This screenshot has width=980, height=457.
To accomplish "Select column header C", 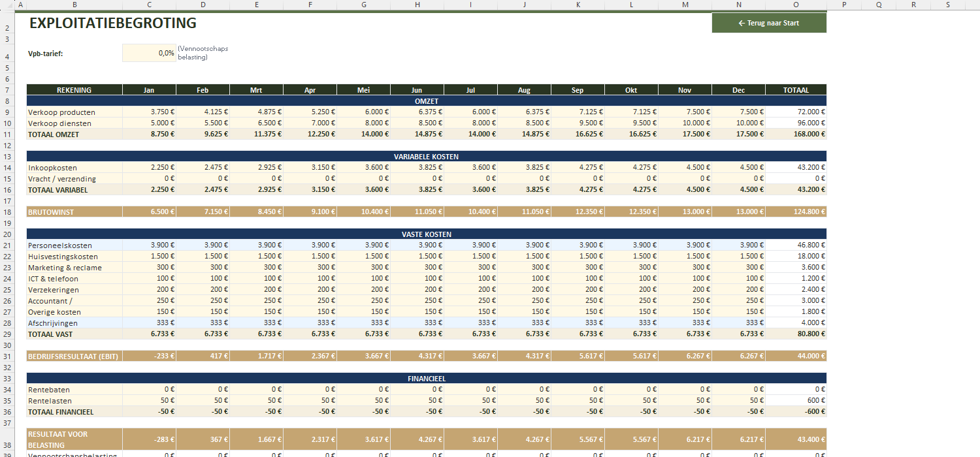I will click(x=150, y=5).
